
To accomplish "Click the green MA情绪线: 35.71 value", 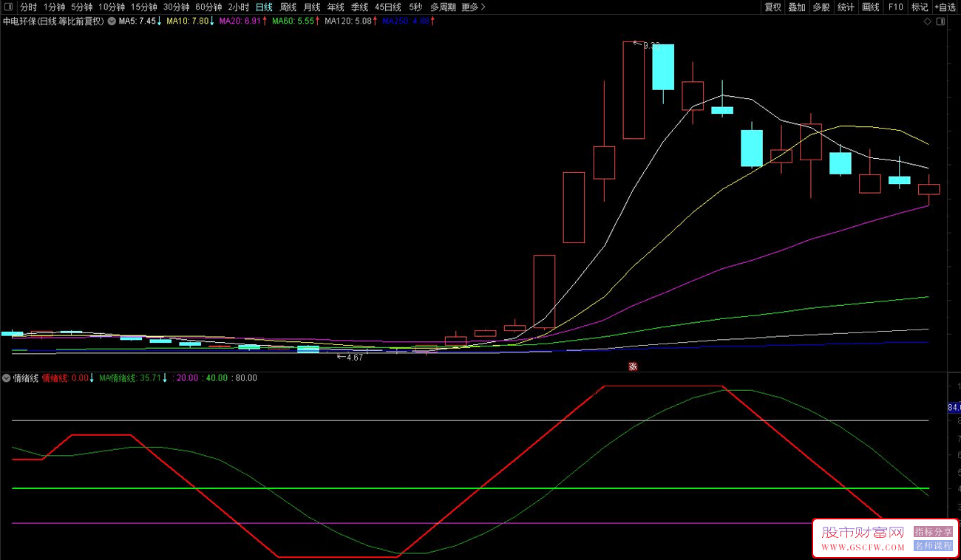I will point(129,378).
